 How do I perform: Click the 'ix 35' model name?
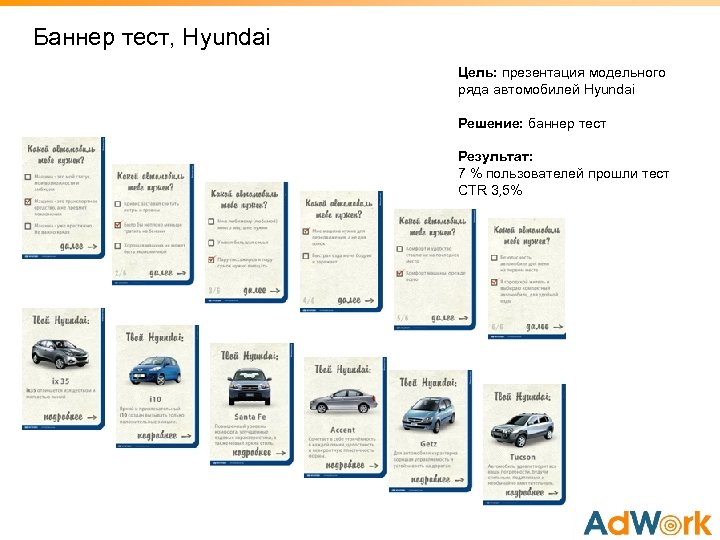(60, 381)
